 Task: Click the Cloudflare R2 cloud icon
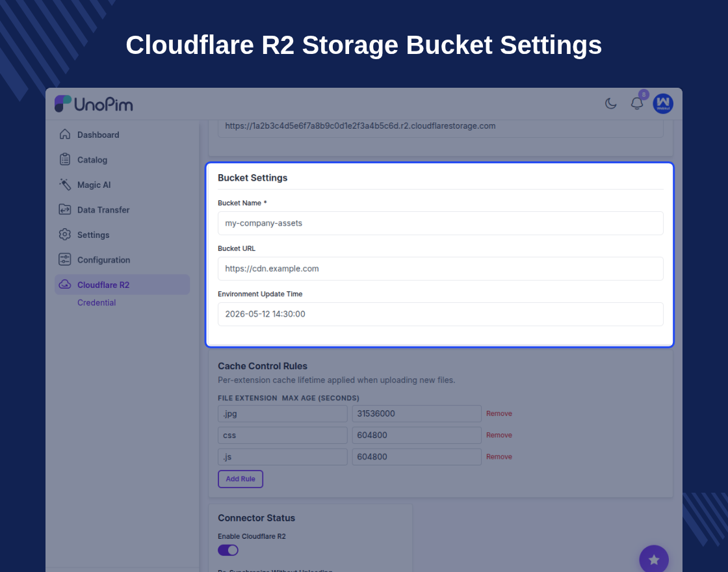pos(65,285)
